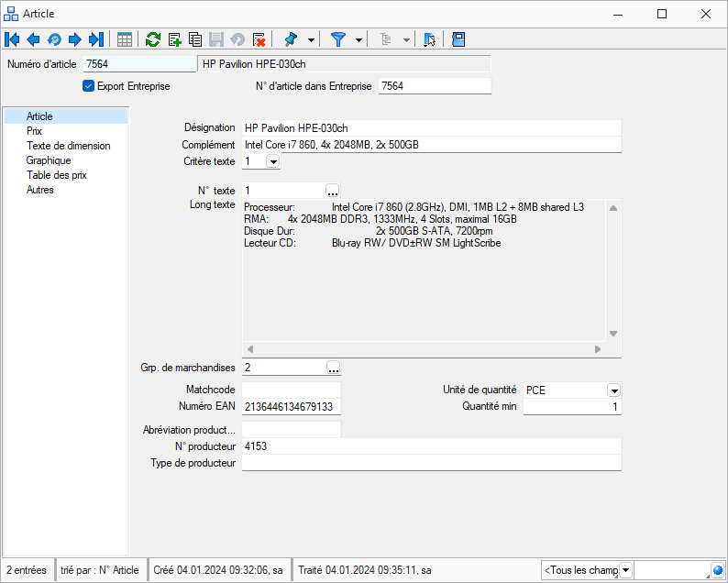The height and width of the screenshot is (583, 728).
Task: Click the blue globe search icon
Action: 717,570
